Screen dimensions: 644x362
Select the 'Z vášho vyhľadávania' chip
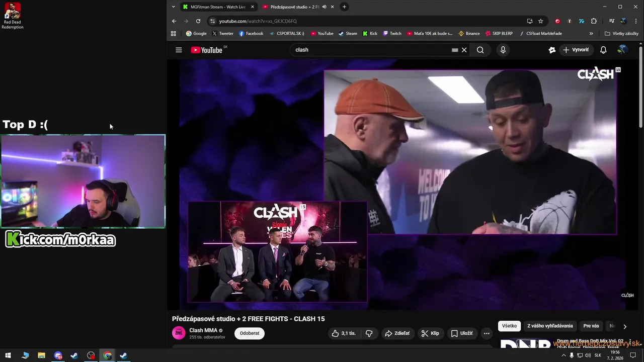(550, 326)
